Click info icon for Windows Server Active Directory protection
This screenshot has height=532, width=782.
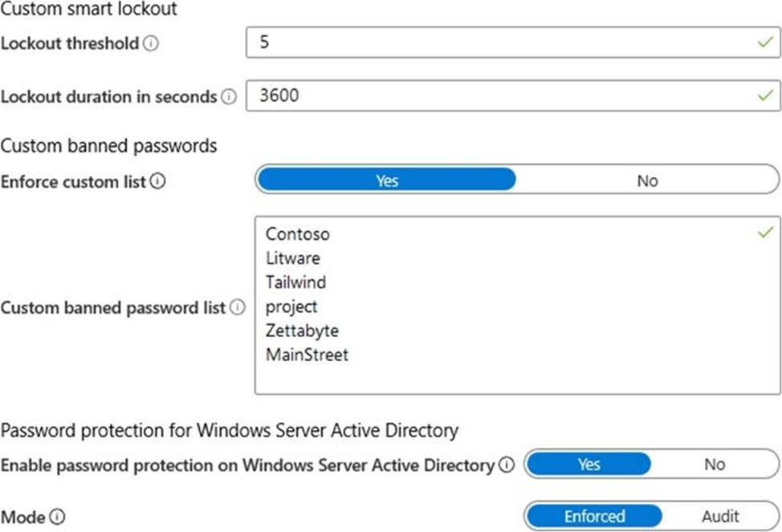[506, 465]
